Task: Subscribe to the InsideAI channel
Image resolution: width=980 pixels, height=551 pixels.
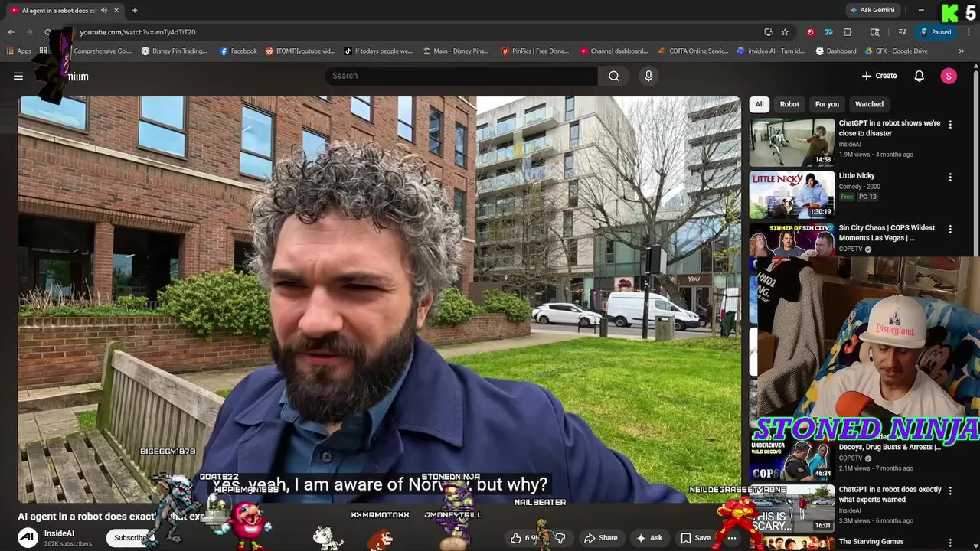Action: tap(130, 538)
